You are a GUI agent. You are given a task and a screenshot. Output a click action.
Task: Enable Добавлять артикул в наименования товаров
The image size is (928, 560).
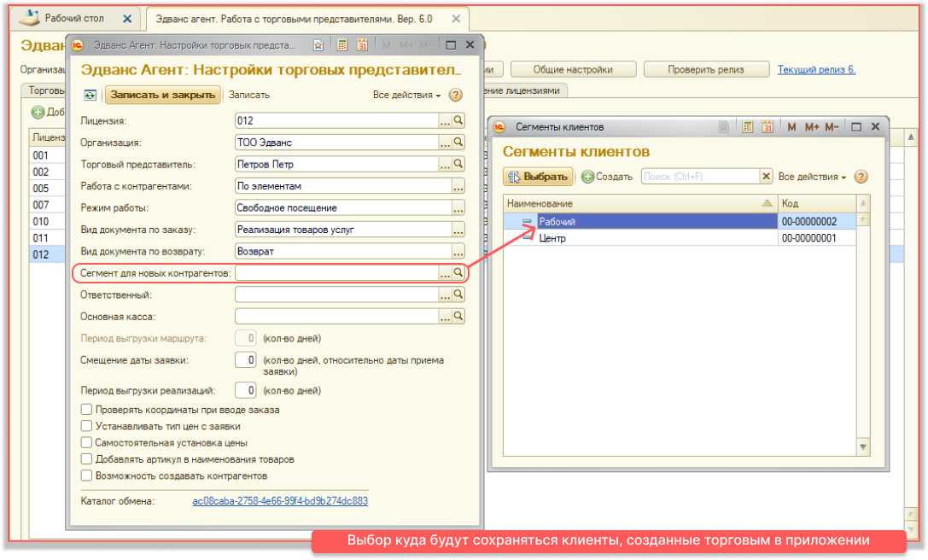pos(86,459)
